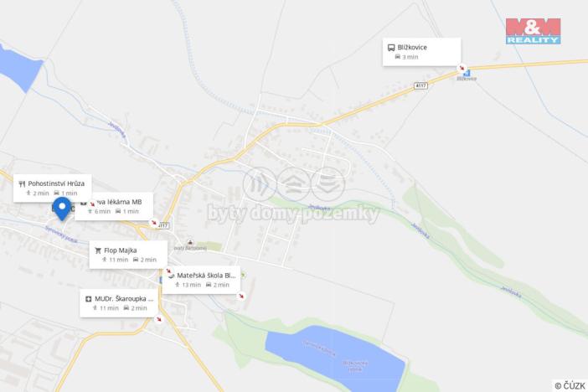Open the Blížkovice bus stop card

(x=422, y=52)
